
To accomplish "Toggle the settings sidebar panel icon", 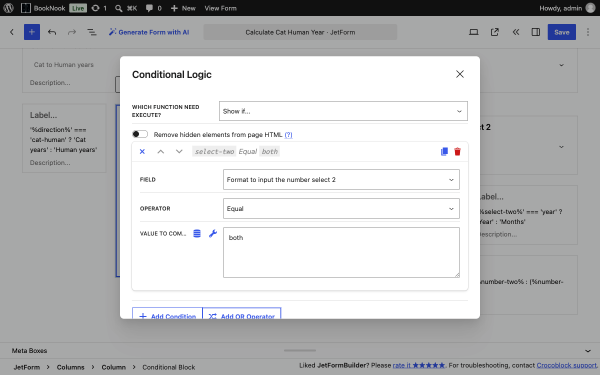I will pyautogui.click(x=536, y=32).
